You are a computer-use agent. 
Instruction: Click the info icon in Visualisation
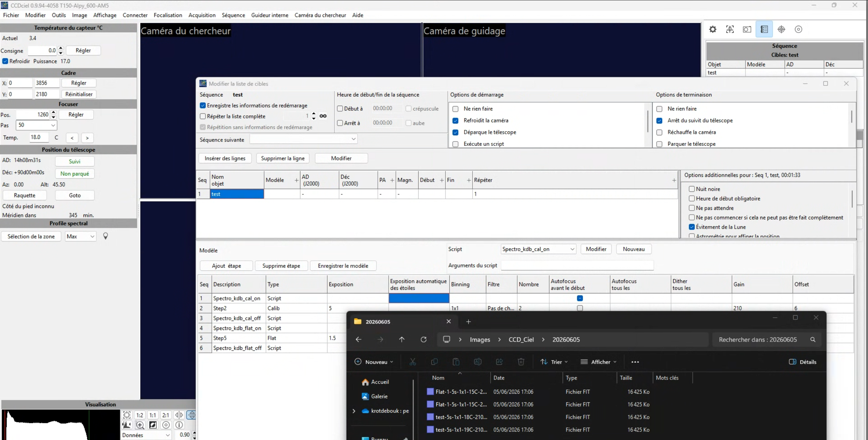pos(179,425)
